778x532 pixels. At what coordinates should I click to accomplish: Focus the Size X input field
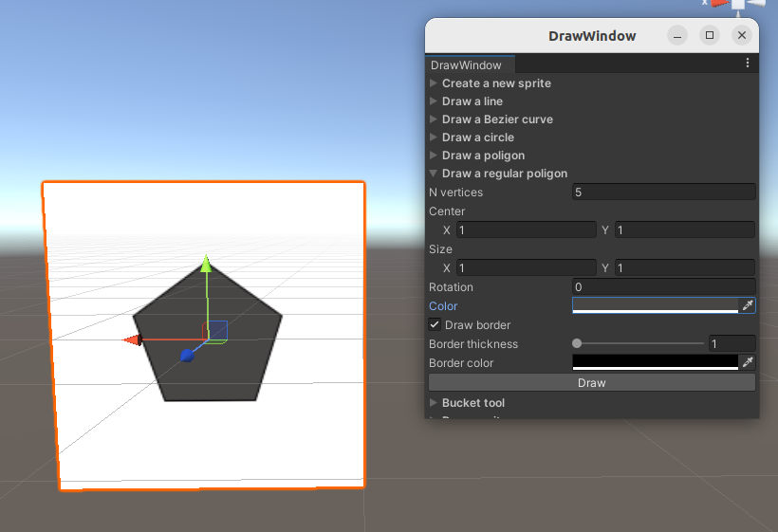527,268
